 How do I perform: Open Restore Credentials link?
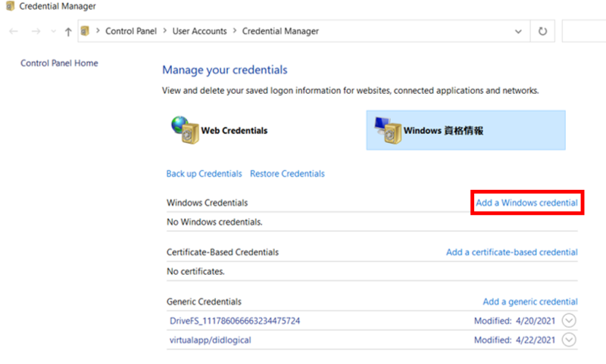click(287, 174)
